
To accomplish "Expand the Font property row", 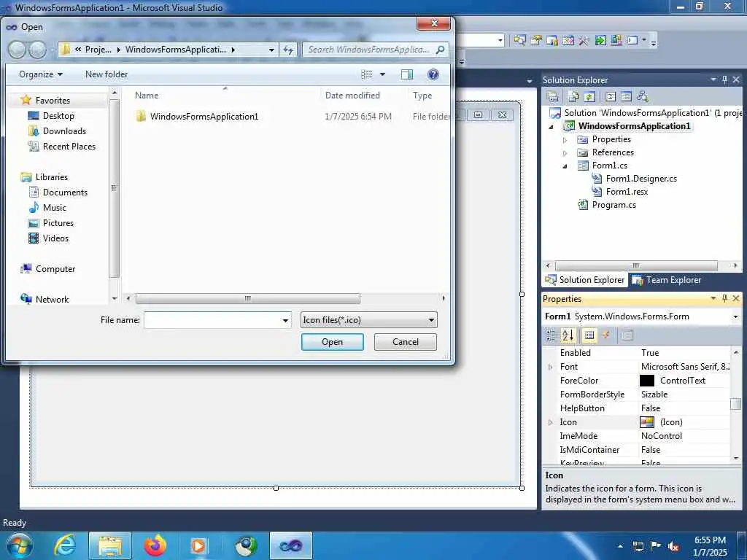I will click(x=551, y=367).
